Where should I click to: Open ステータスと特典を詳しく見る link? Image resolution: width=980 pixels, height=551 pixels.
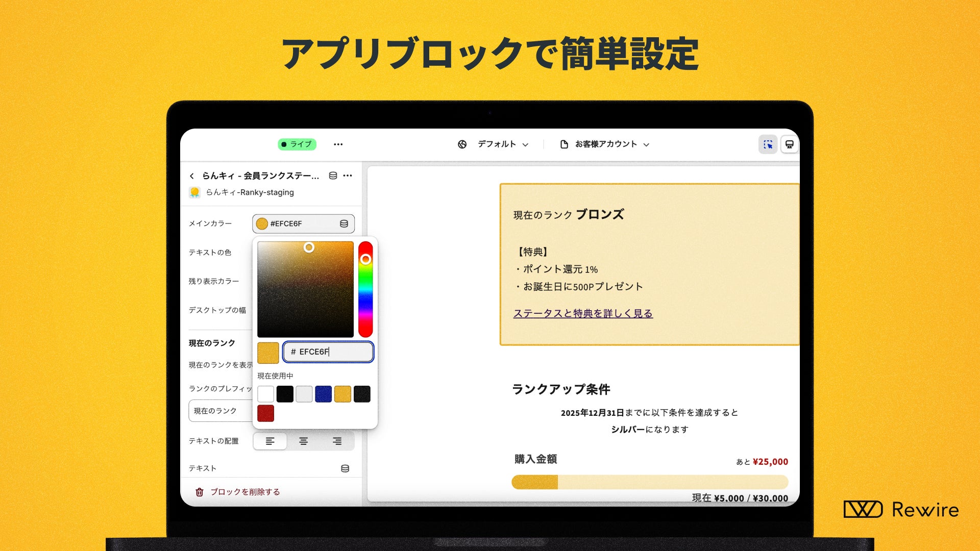click(x=583, y=313)
